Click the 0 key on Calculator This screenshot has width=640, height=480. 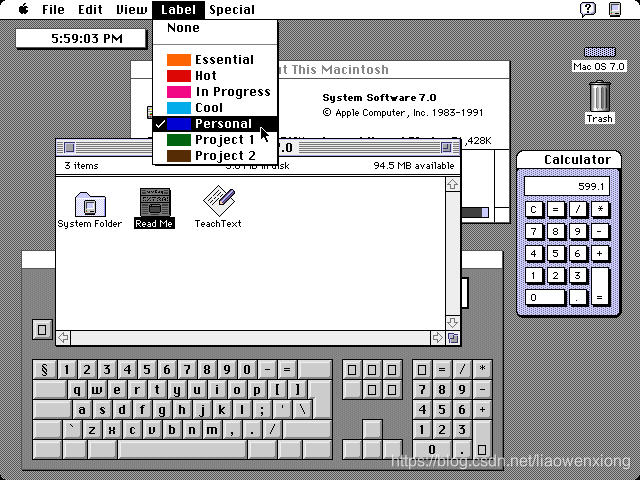[545, 298]
